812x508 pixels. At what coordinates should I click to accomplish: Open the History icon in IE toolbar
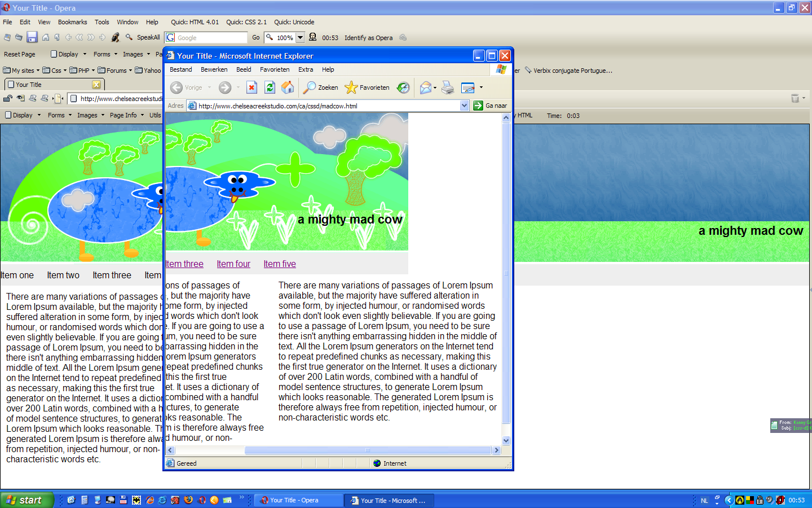[403, 87]
